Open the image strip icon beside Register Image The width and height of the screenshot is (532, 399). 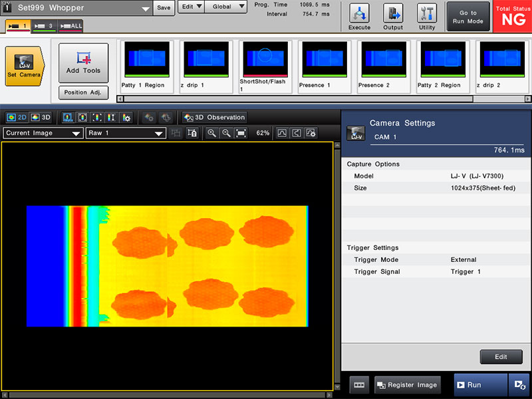[x=359, y=385]
